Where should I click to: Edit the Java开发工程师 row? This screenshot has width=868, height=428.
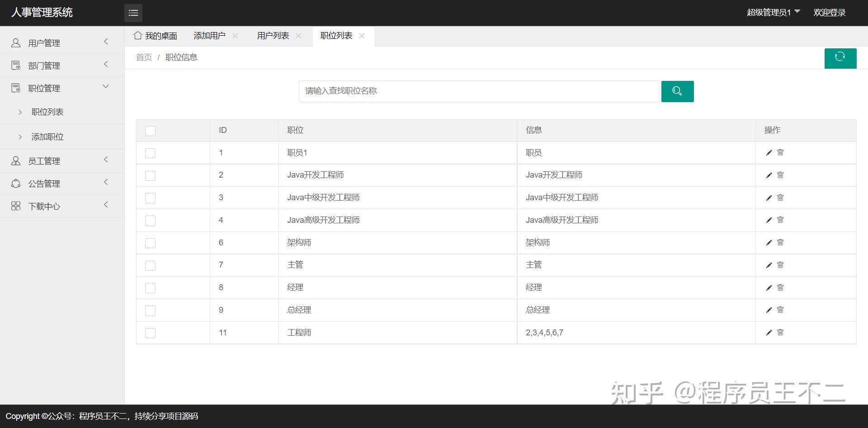coord(769,175)
